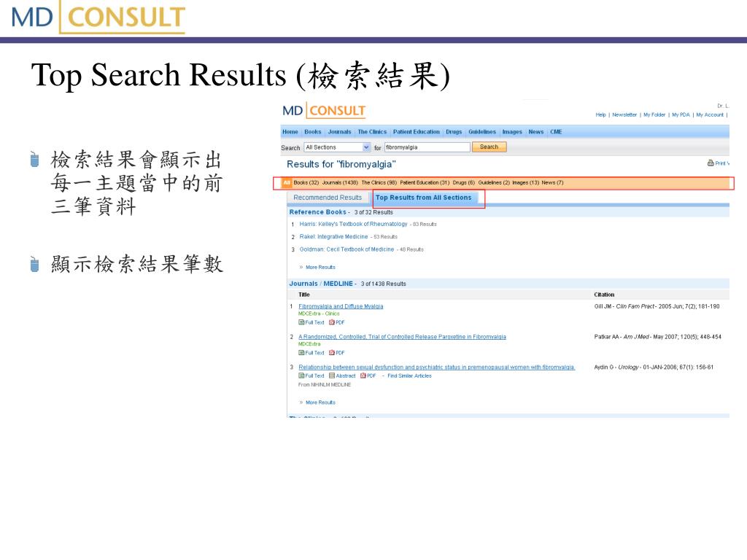The height and width of the screenshot is (560, 747).
Task: Switch to the Recommended Results tab
Action: pos(328,198)
